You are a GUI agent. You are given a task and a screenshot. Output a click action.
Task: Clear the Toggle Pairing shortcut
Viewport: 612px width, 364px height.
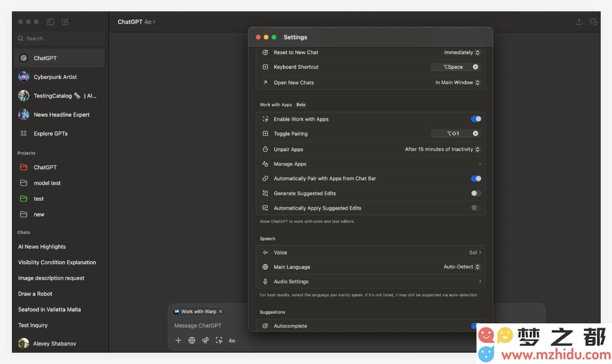pos(475,133)
